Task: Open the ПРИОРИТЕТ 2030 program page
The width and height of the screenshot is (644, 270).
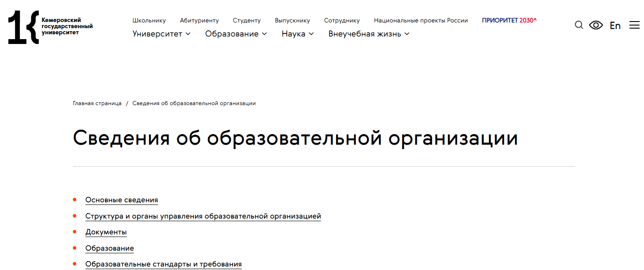Action: (x=509, y=20)
